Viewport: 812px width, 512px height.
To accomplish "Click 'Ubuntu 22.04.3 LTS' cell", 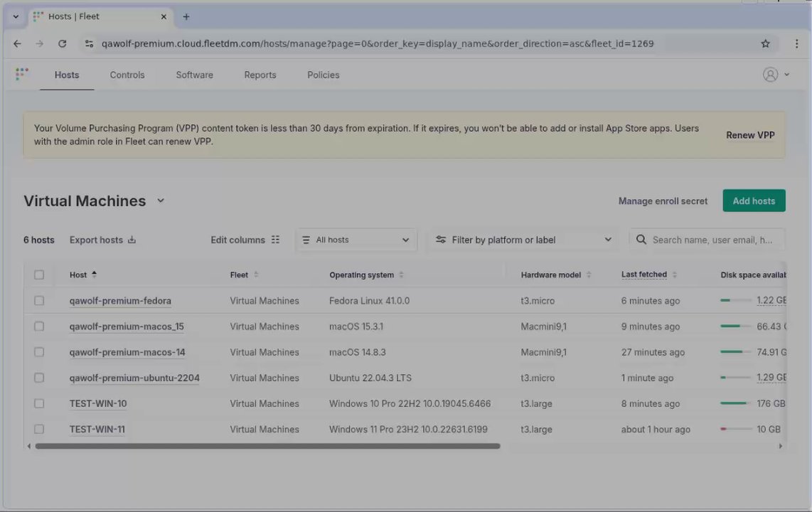I will coord(370,378).
